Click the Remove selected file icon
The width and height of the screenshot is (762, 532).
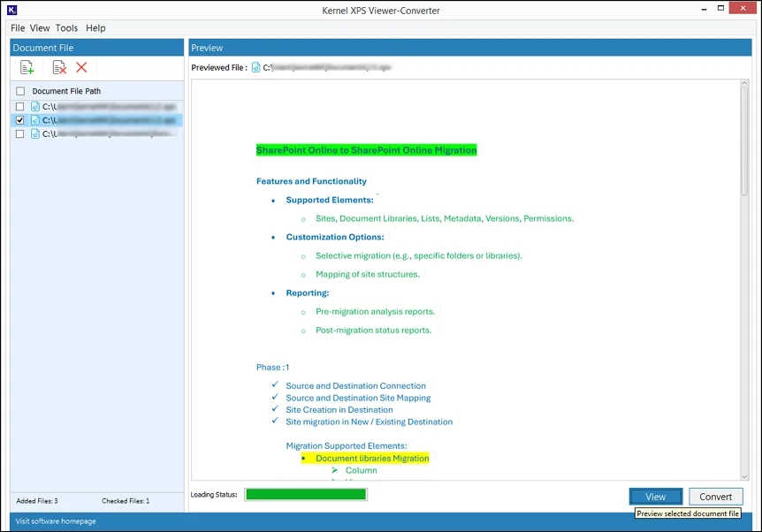tap(58, 66)
